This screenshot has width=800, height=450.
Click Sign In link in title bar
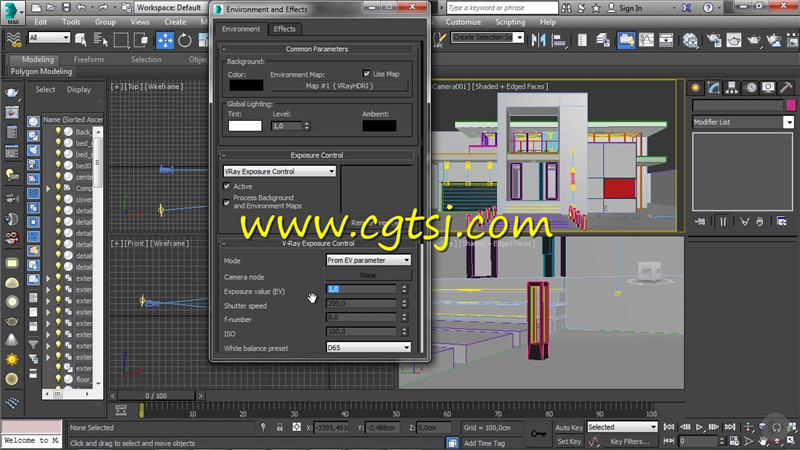click(x=631, y=8)
